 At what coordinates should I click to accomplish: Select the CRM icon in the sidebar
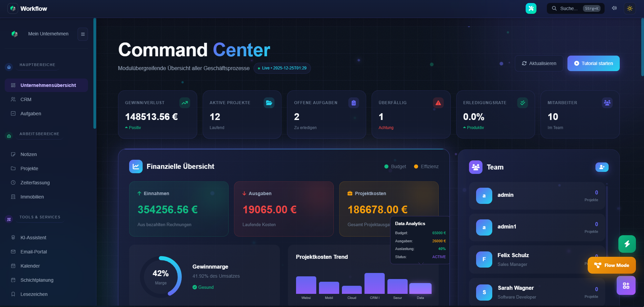click(13, 99)
